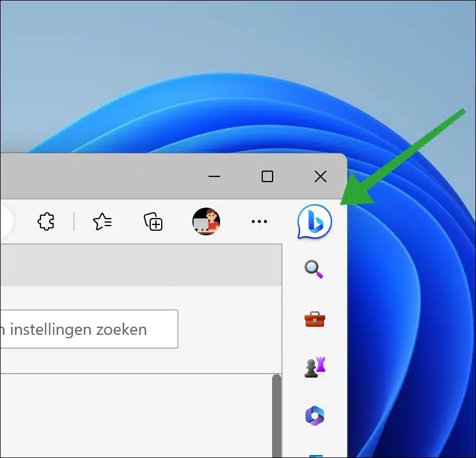Open the Extensions puzzle icon

46,221
